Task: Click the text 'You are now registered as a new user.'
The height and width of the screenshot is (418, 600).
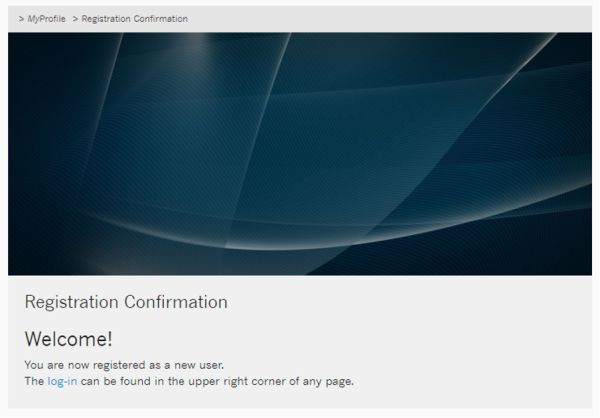Action: pyautogui.click(x=124, y=365)
